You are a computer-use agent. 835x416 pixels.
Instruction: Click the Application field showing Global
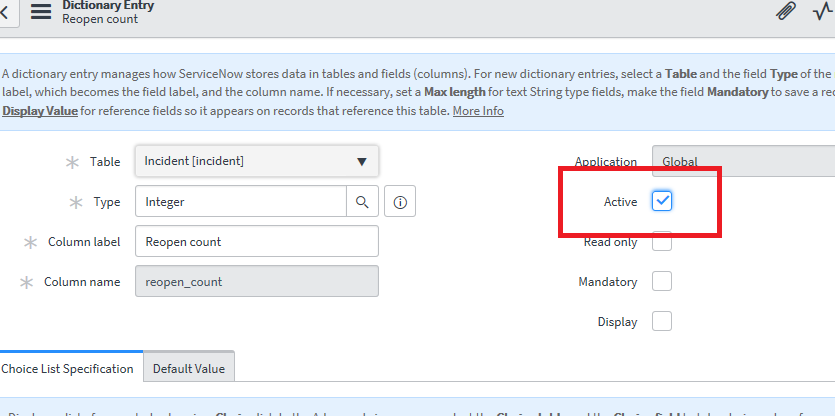tap(742, 161)
